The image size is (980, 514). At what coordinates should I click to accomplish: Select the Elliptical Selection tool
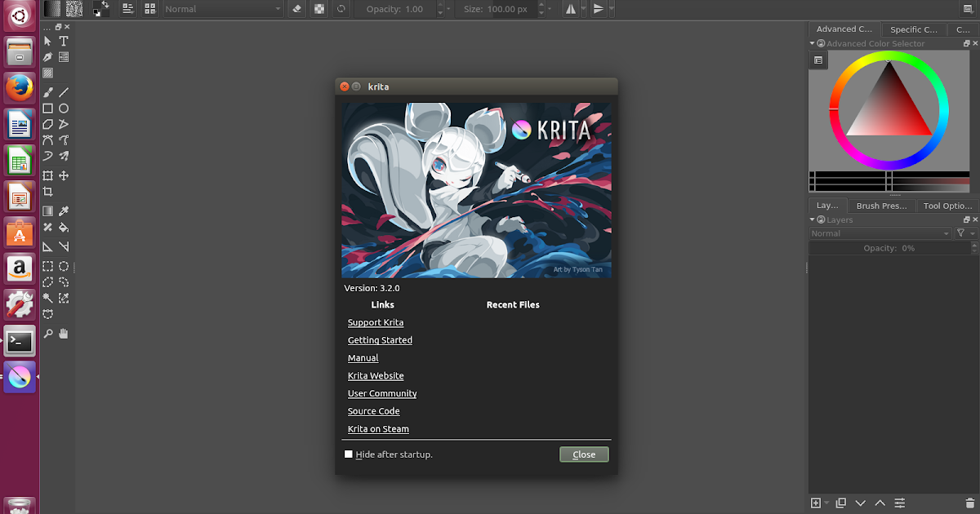64,266
